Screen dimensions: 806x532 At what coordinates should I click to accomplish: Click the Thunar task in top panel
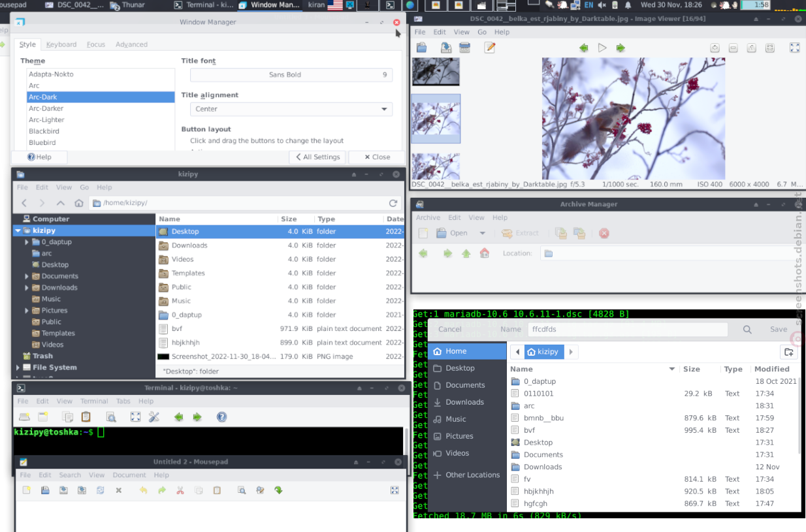point(128,5)
